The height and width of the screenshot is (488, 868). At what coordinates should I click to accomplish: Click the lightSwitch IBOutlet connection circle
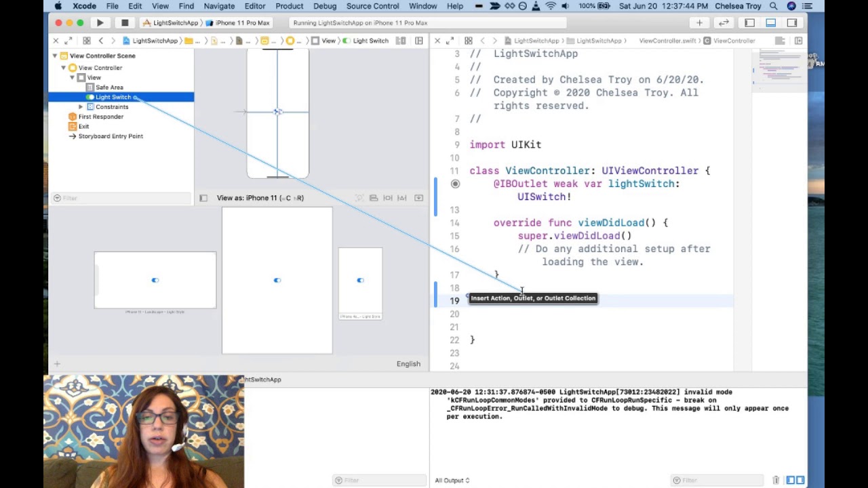point(455,184)
